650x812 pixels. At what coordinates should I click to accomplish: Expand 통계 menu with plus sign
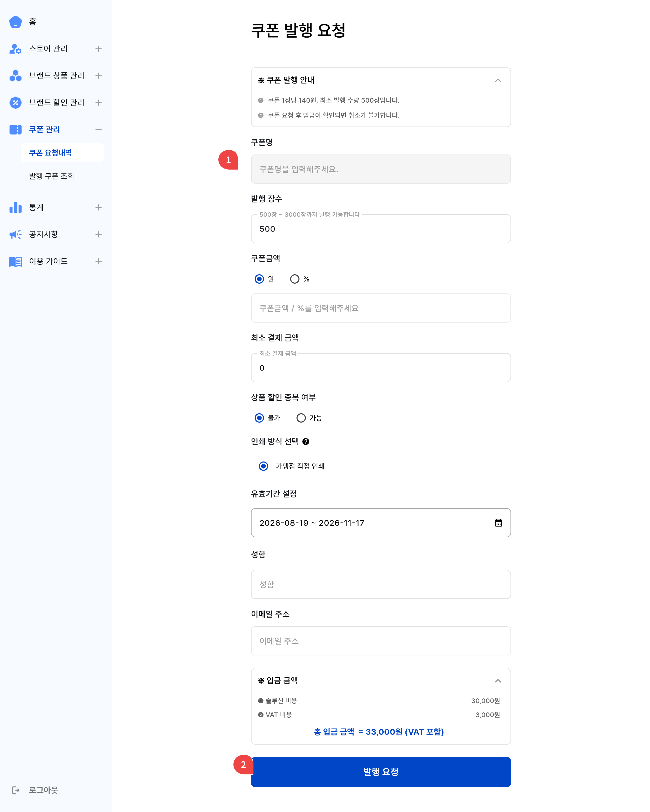click(98, 207)
